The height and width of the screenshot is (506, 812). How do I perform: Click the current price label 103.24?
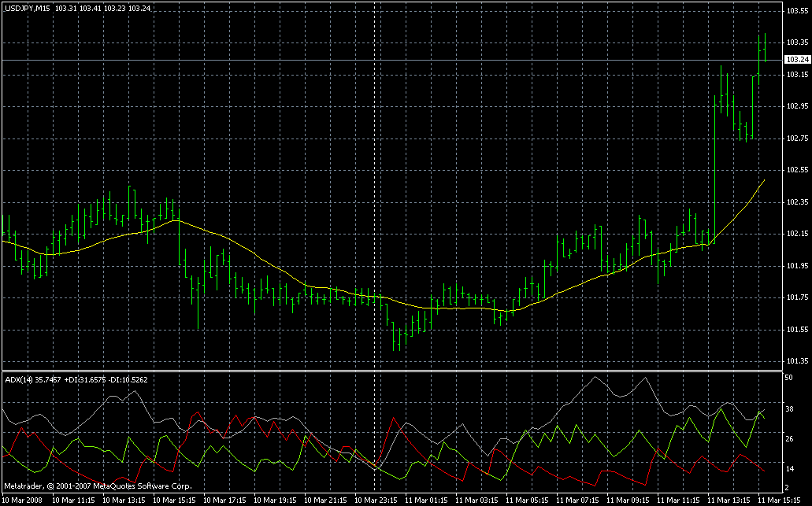point(796,60)
